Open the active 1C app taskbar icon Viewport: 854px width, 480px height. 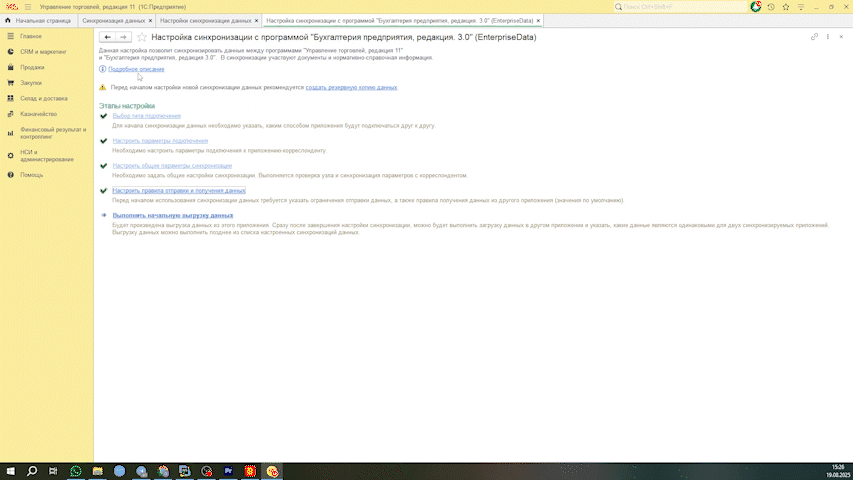pos(272,471)
